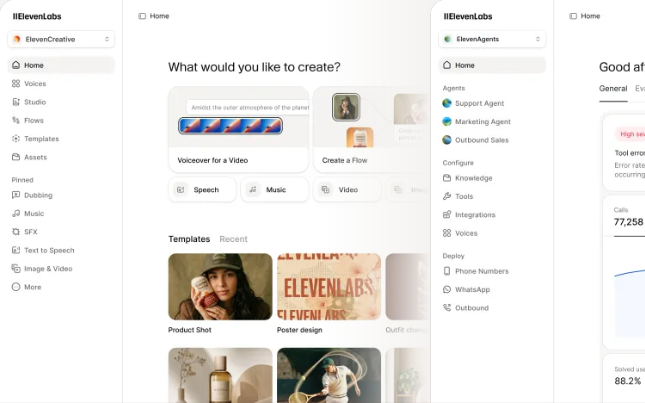Viewport: 645px width, 403px height.
Task: Open the perfume bottle template thumbnail
Action: point(220,375)
